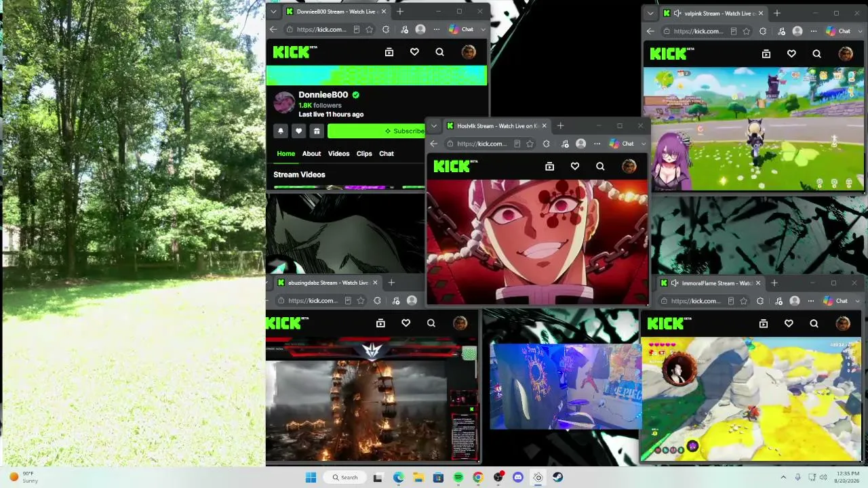Expand tab search in the Hosh4k browser window
Viewport: 868px width, 488px height.
tap(434, 126)
